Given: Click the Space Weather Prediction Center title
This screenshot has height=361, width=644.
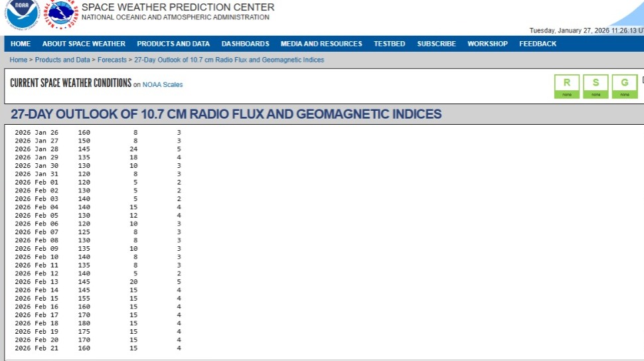Looking at the screenshot, I should [x=177, y=7].
